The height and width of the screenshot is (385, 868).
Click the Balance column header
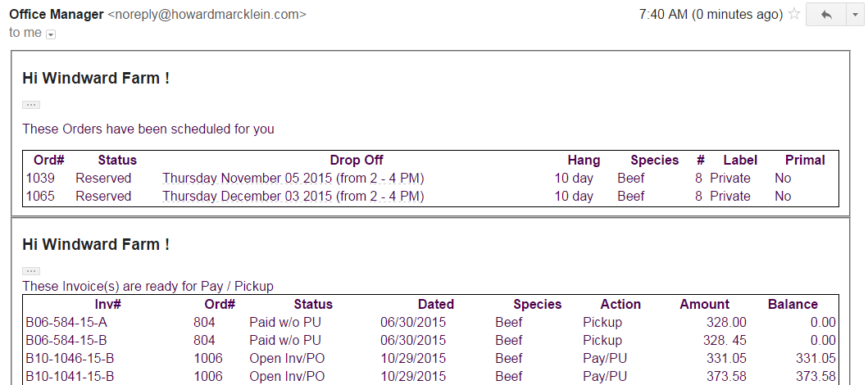pyautogui.click(x=793, y=304)
